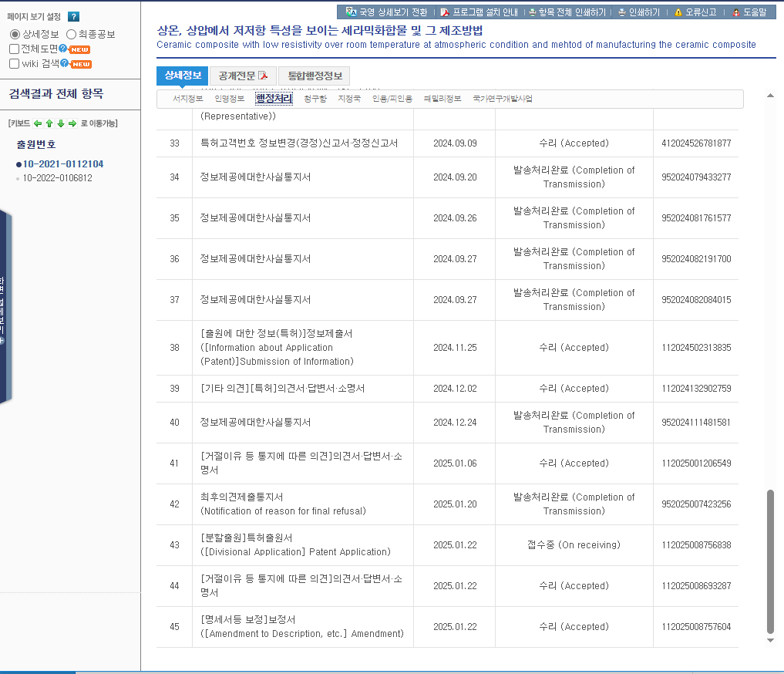The height and width of the screenshot is (674, 784).
Task: Click the green left arrow navigation icon
Action: click(38, 123)
